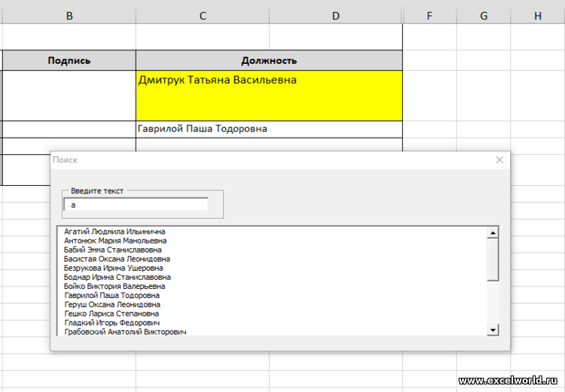Pick Безрукова Ирина Ушеровна list entry
This screenshot has height=392, width=565.
114,268
